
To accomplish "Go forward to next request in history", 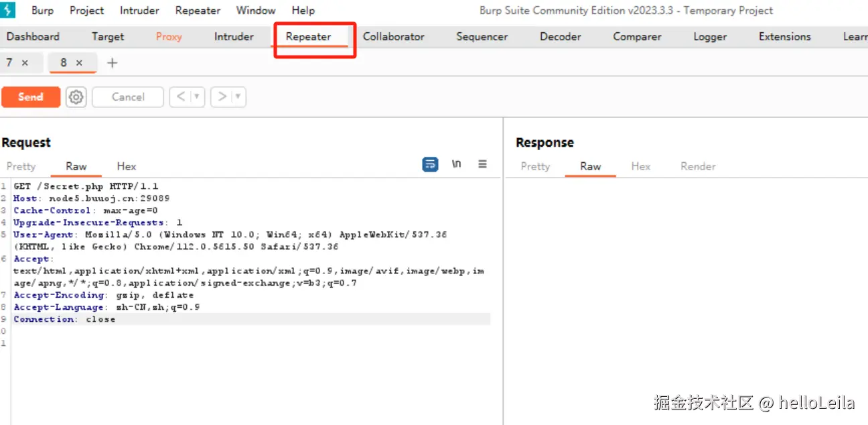I will (222, 97).
